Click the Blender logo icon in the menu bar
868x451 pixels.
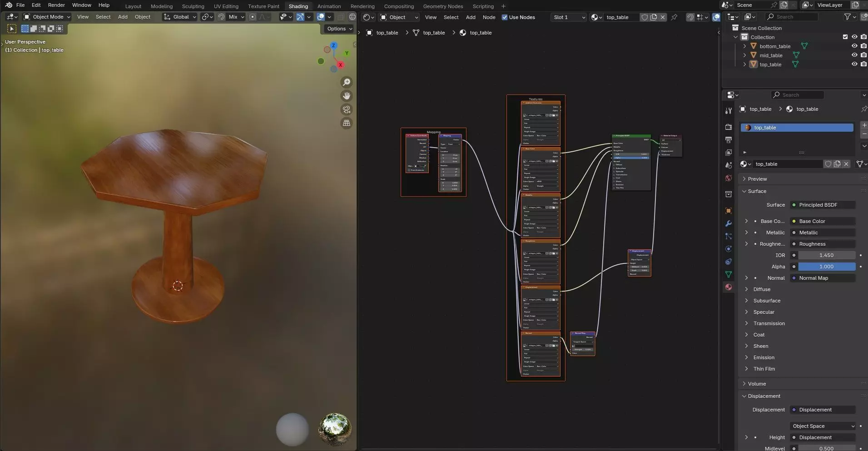tap(9, 5)
